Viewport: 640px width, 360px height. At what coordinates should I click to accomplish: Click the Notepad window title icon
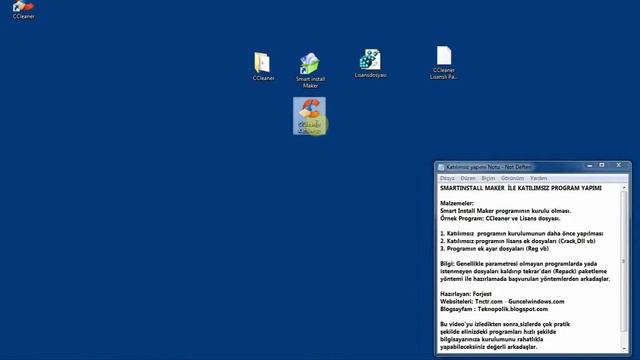coord(441,167)
